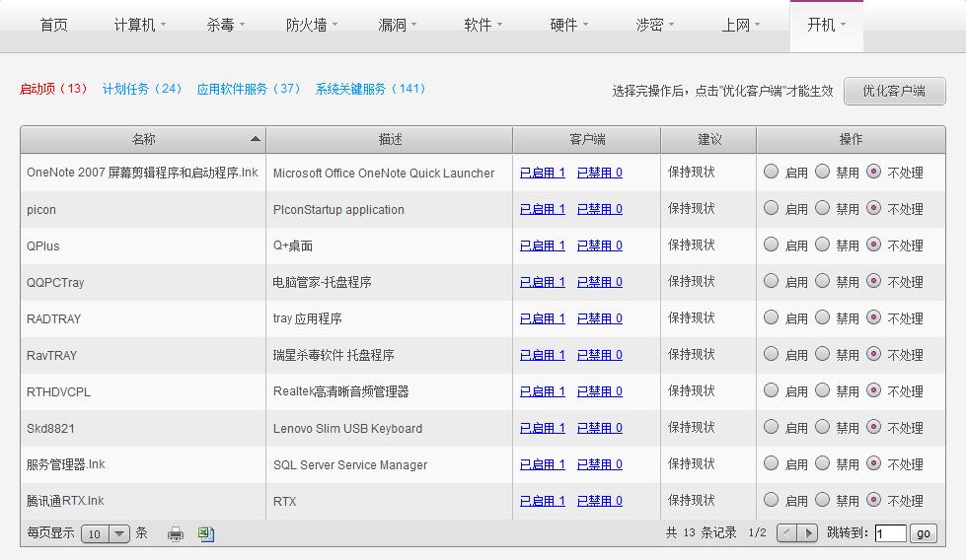Open 已启用 1 link for Skd8821 row
The image size is (966, 560).
click(542, 428)
